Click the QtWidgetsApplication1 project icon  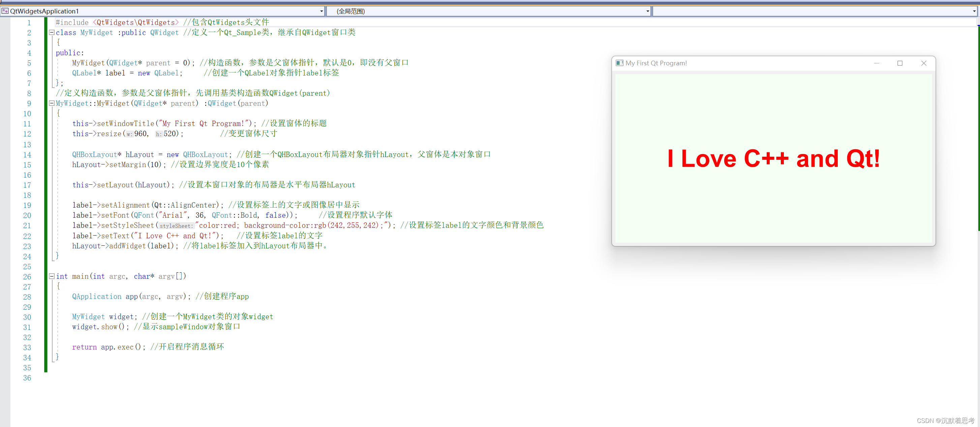point(5,11)
